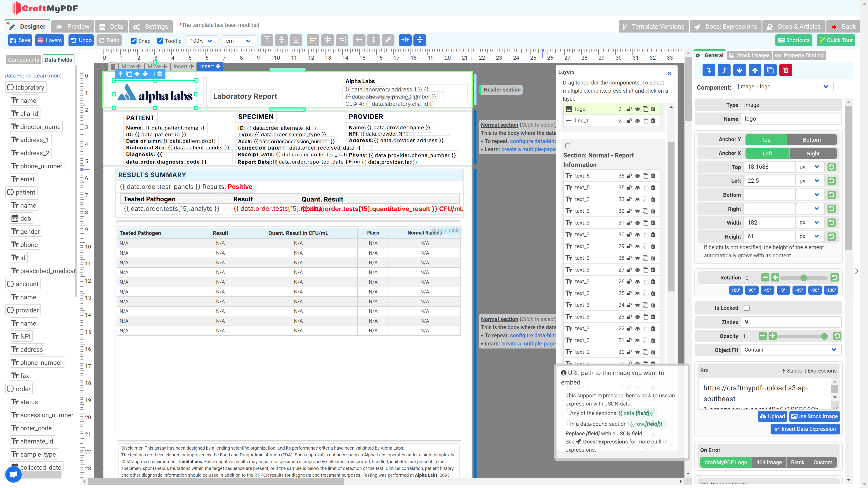Click the align top toolbar icon
Image resolution: width=868 pixels, height=488 pixels.
[x=267, y=40]
